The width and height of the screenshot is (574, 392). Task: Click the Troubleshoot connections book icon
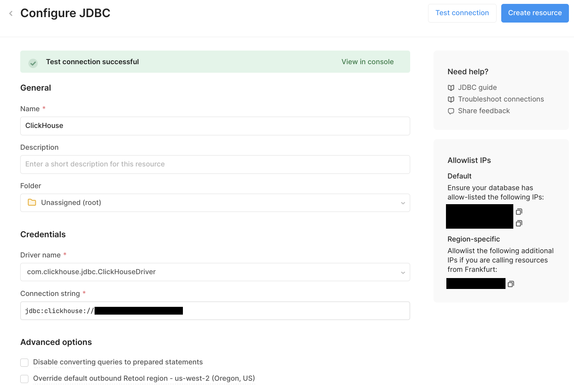tap(451, 99)
